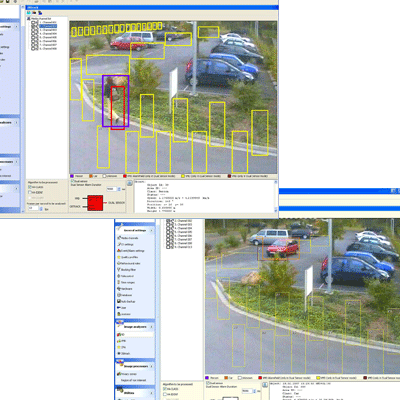Select Channel 006 row in upper window tree

pos(48,41)
